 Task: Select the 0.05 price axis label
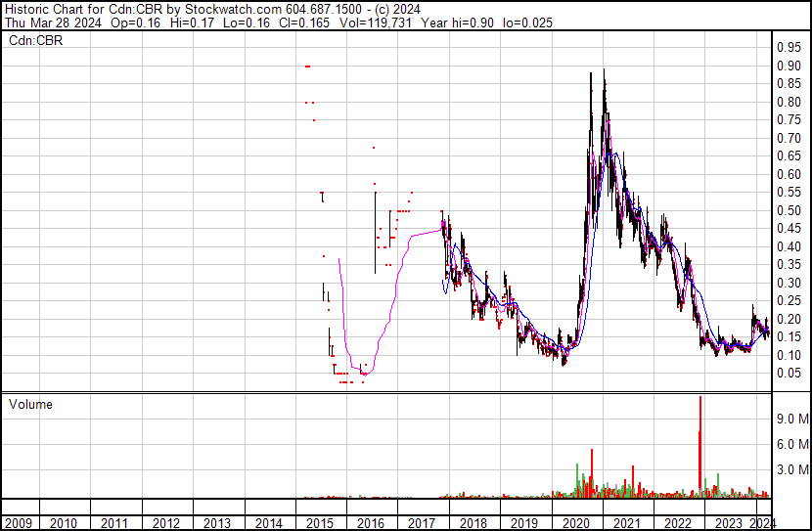tap(789, 374)
